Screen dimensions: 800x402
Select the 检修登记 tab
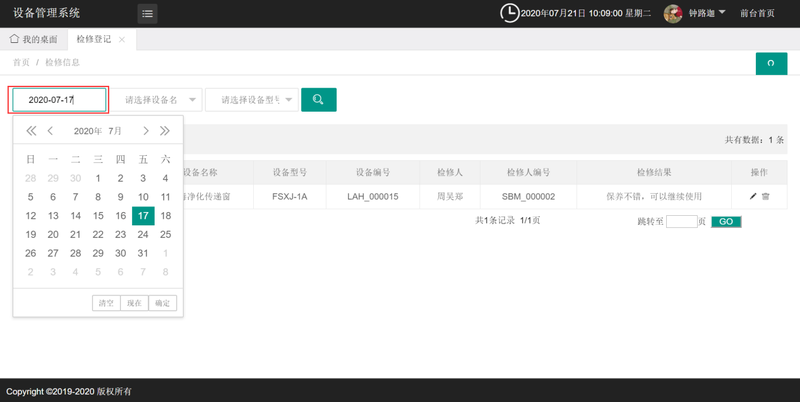tap(93, 39)
